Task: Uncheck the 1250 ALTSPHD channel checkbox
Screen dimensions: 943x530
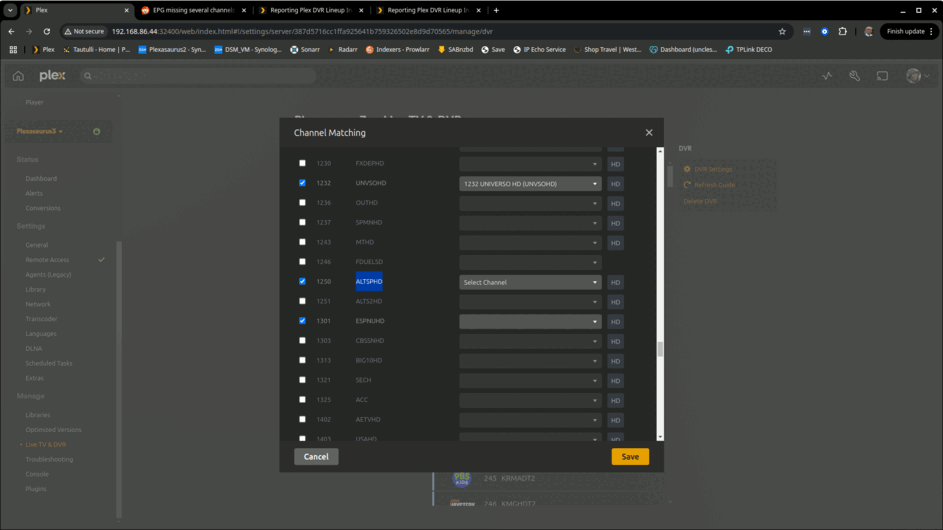Action: tap(303, 281)
